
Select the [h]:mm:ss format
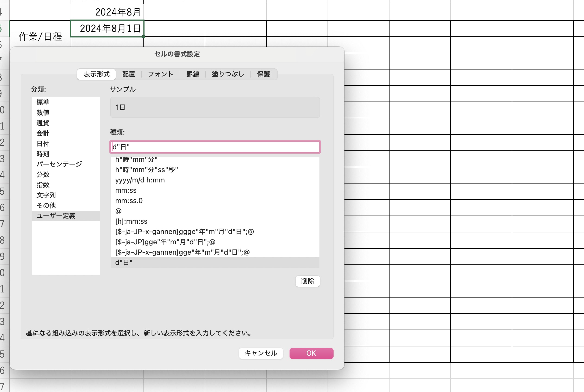click(215, 221)
